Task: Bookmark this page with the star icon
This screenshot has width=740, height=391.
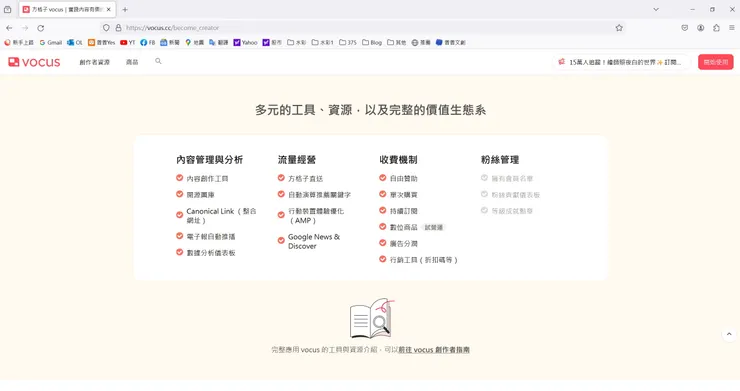Action: (619, 28)
